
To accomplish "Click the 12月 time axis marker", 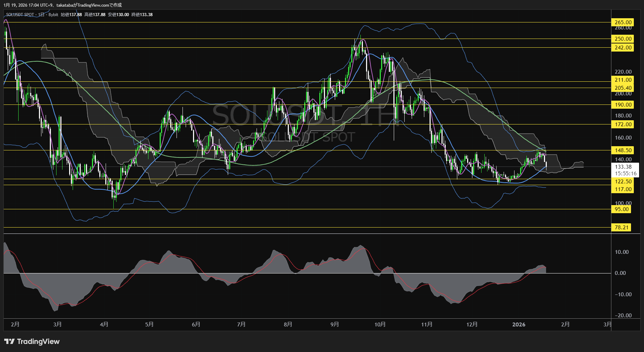I will (472, 325).
